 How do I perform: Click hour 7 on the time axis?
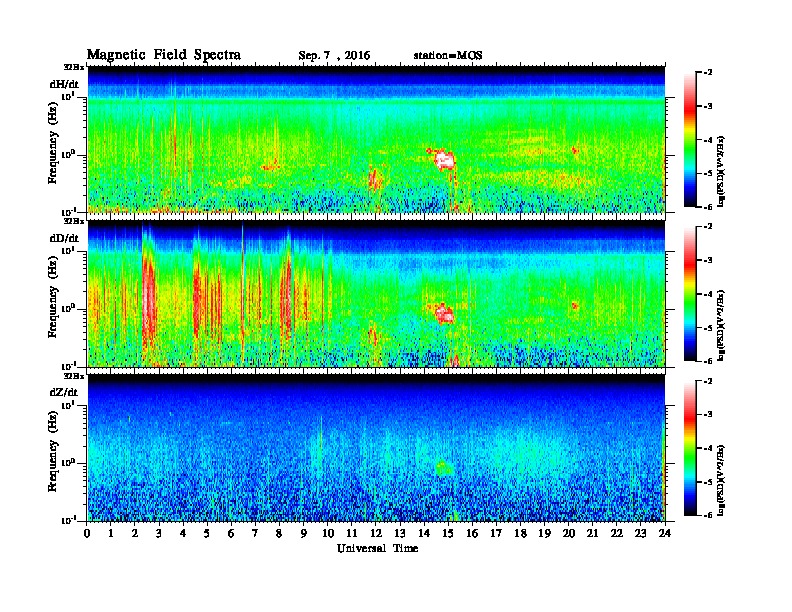[x=255, y=533]
